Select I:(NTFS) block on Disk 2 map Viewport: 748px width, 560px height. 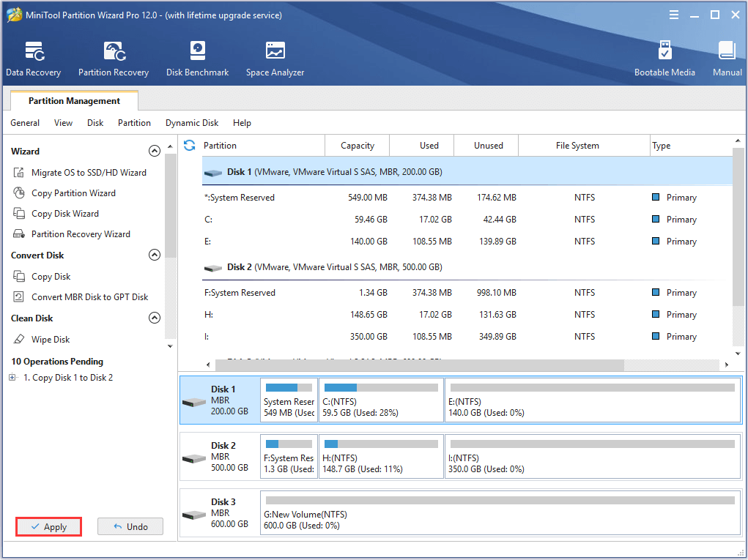coord(593,457)
